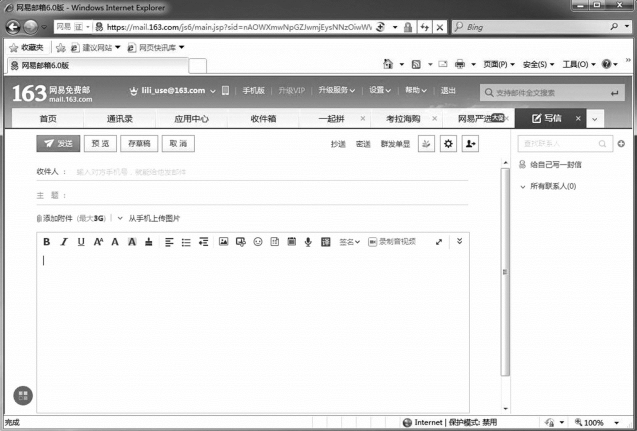The width and height of the screenshot is (637, 431).
Task: Switch to the 收件箱 tab
Action: coord(263,119)
